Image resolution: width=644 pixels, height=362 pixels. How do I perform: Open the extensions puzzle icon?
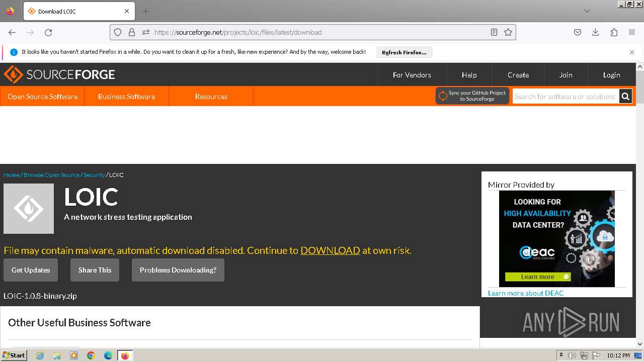click(x=614, y=32)
